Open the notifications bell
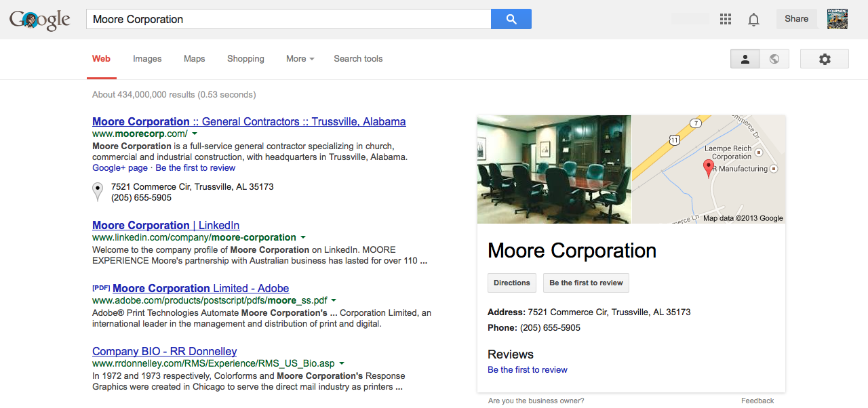This screenshot has width=868, height=408. [x=753, y=20]
